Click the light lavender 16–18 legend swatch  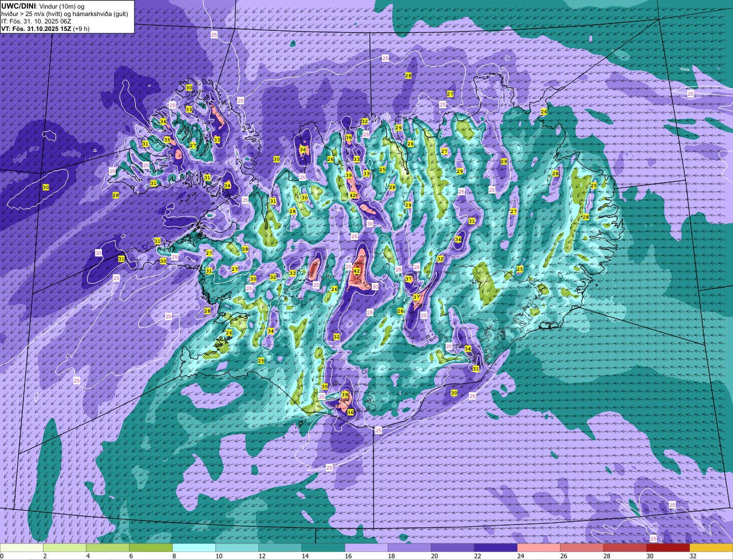coord(366,547)
